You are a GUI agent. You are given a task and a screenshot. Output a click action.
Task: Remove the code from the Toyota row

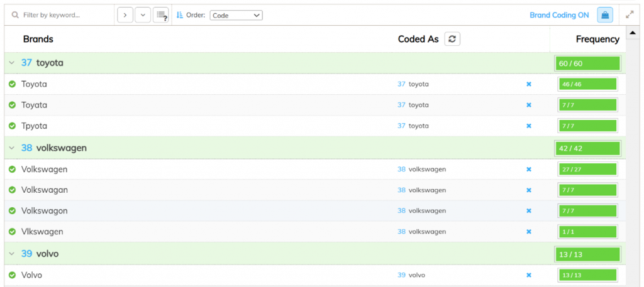(x=529, y=84)
